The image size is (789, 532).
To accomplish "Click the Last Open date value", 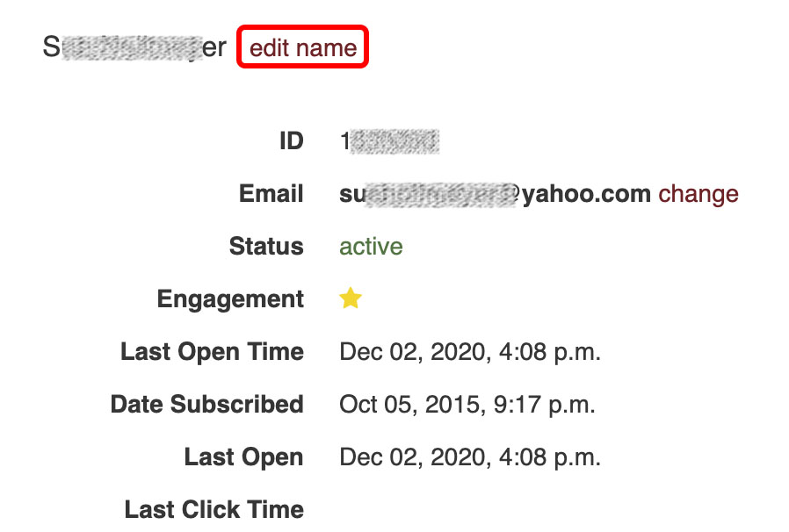I will [x=471, y=457].
